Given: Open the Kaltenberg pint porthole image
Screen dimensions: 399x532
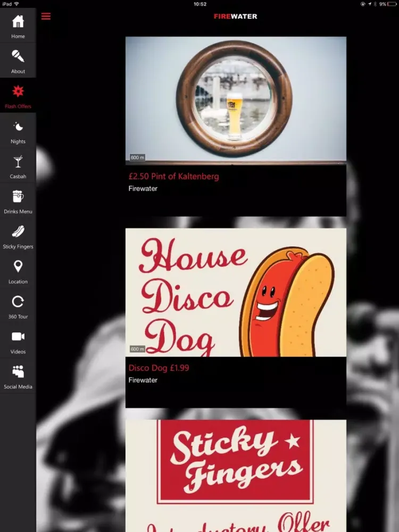Looking at the screenshot, I should tap(236, 101).
